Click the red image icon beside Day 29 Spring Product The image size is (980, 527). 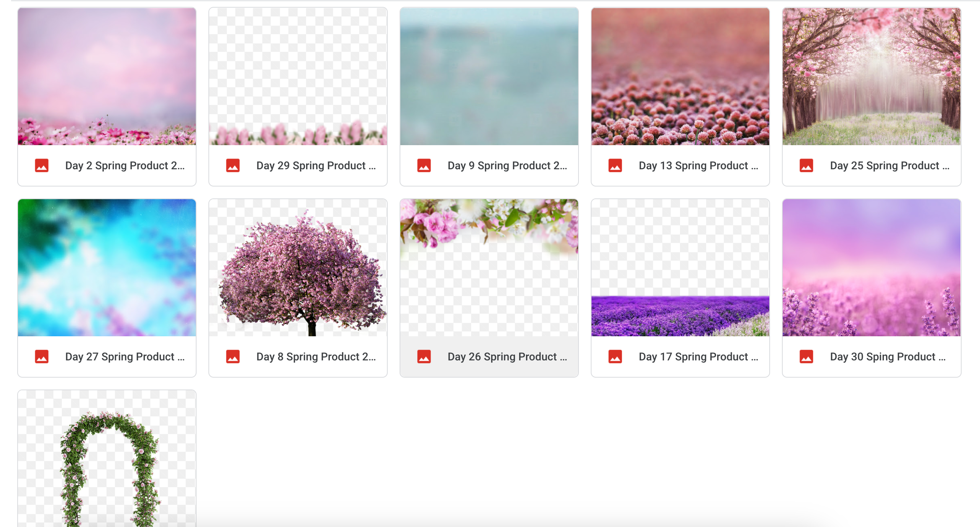click(x=233, y=165)
